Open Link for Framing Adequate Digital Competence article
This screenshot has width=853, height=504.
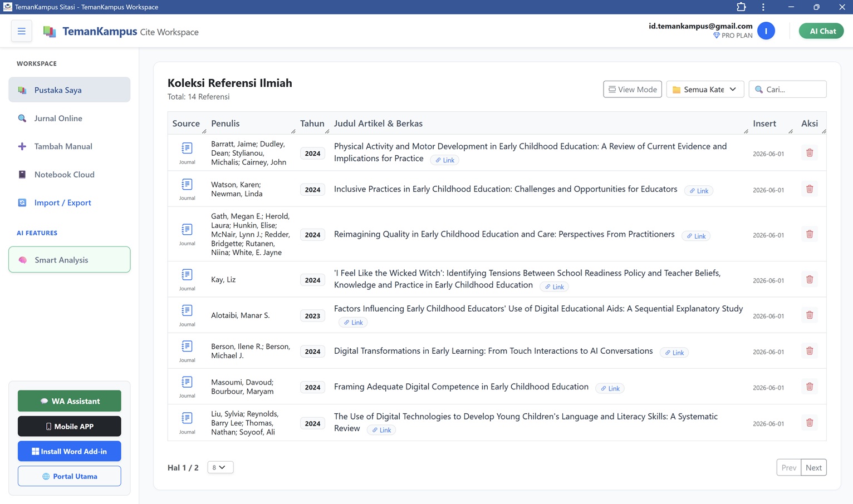click(610, 388)
